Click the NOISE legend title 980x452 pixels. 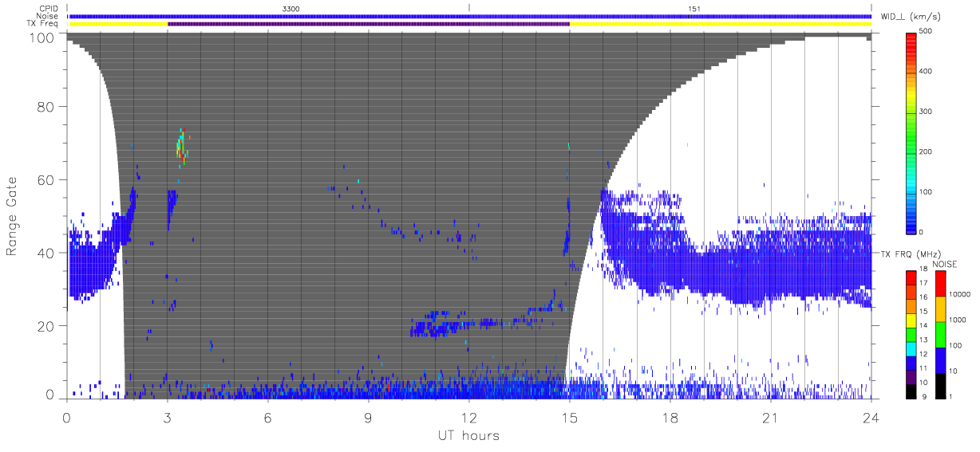[x=945, y=264]
